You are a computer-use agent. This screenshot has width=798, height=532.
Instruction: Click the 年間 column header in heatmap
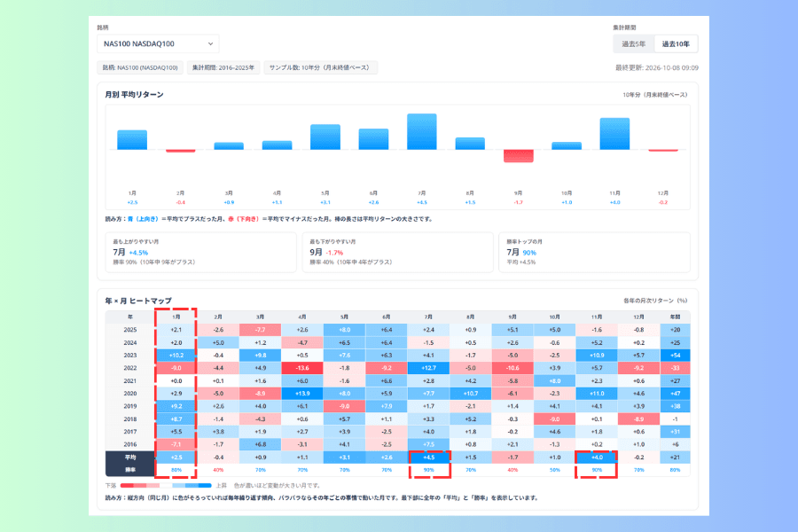tap(675, 317)
